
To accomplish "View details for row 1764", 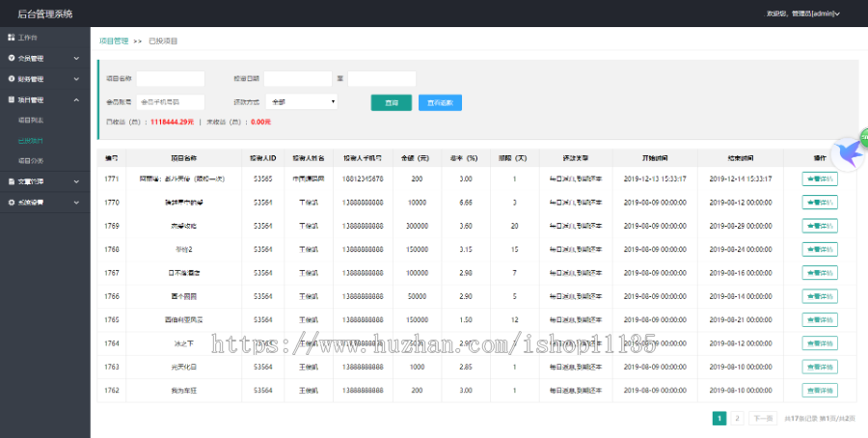I will pos(820,343).
